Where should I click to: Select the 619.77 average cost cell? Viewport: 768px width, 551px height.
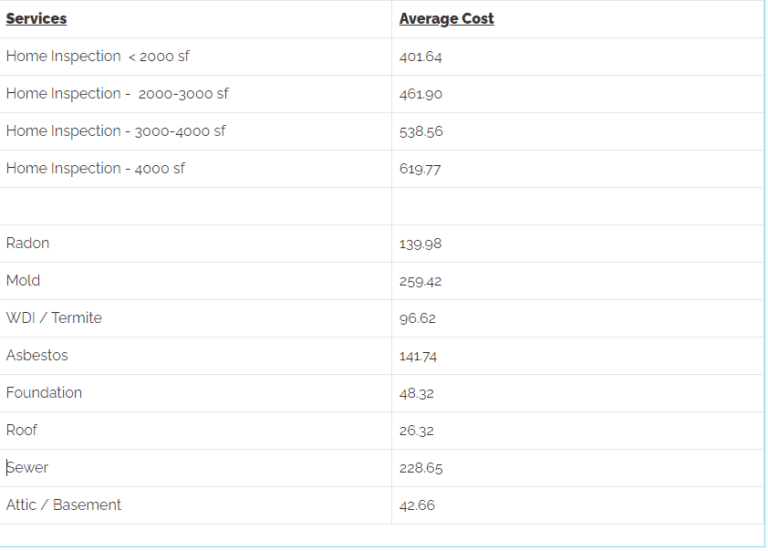(x=420, y=169)
